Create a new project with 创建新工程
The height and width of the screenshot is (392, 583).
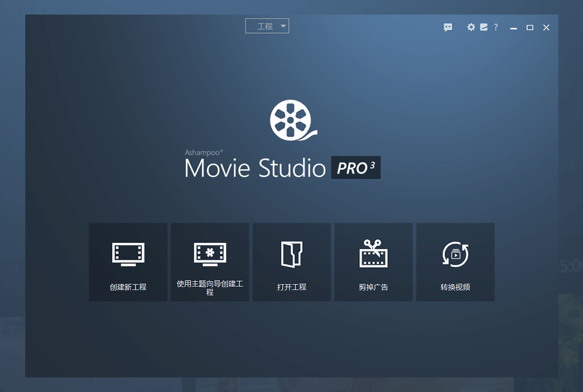point(128,262)
